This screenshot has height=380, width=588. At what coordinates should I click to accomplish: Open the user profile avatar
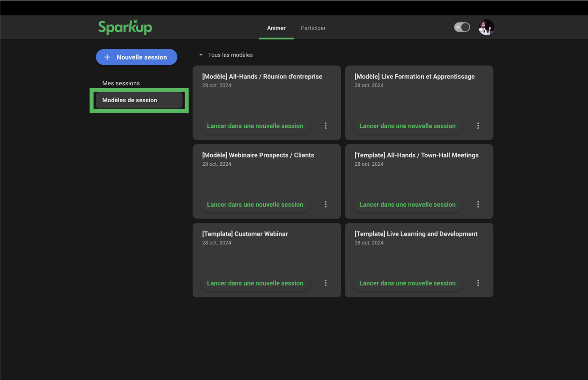(x=486, y=28)
